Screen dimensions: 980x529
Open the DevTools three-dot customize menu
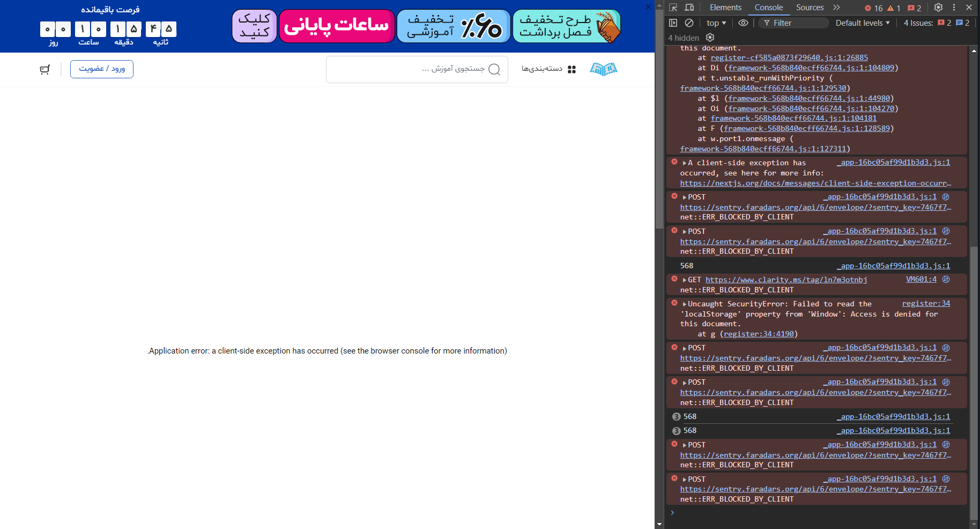coord(954,8)
